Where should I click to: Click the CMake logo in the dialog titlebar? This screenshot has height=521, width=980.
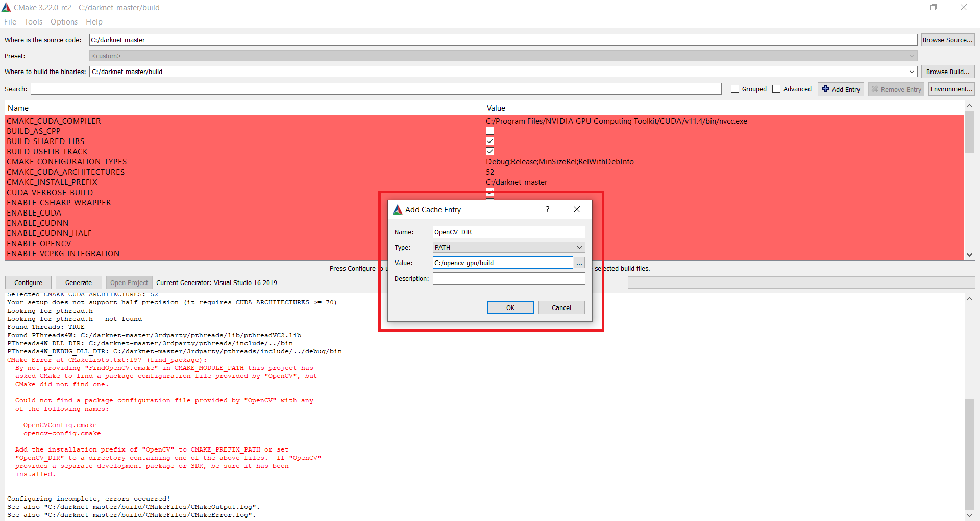(x=398, y=209)
